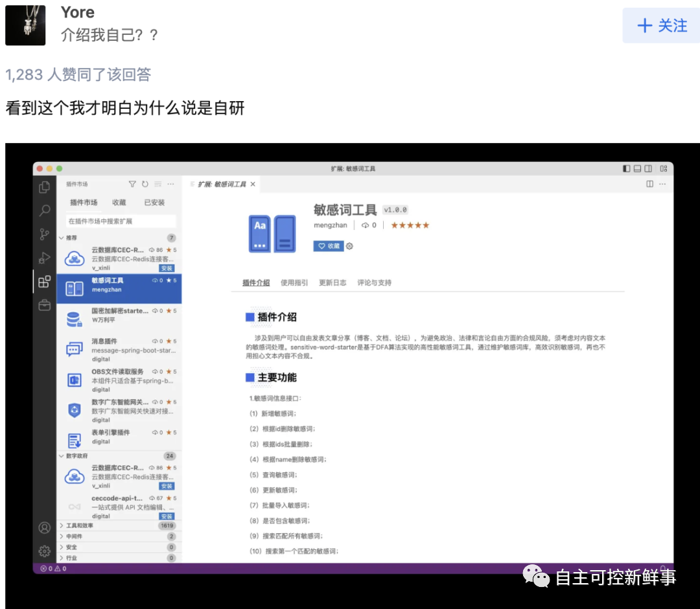This screenshot has height=609, width=700.
Task: Toggle the secondary side bar layout icon
Action: [649, 168]
